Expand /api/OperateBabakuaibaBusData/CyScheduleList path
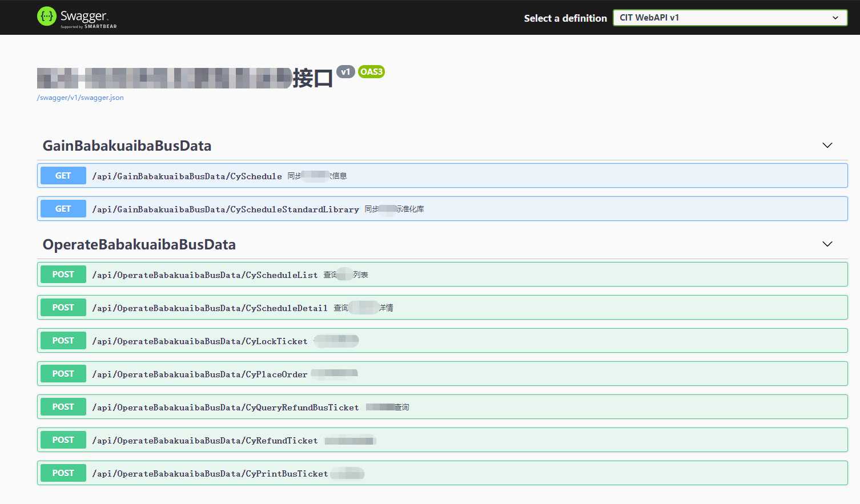860x504 pixels. [x=205, y=275]
